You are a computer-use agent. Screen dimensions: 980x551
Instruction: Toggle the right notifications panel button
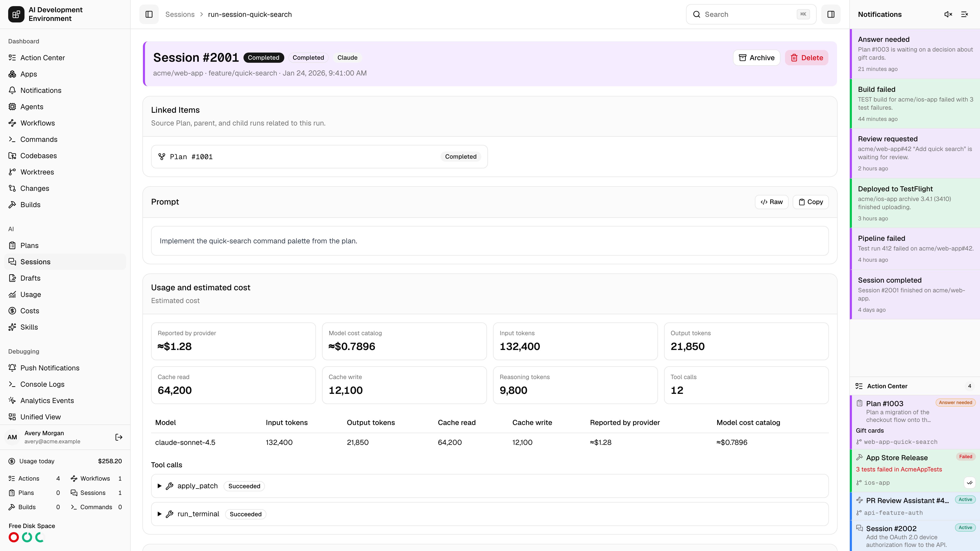(831, 15)
